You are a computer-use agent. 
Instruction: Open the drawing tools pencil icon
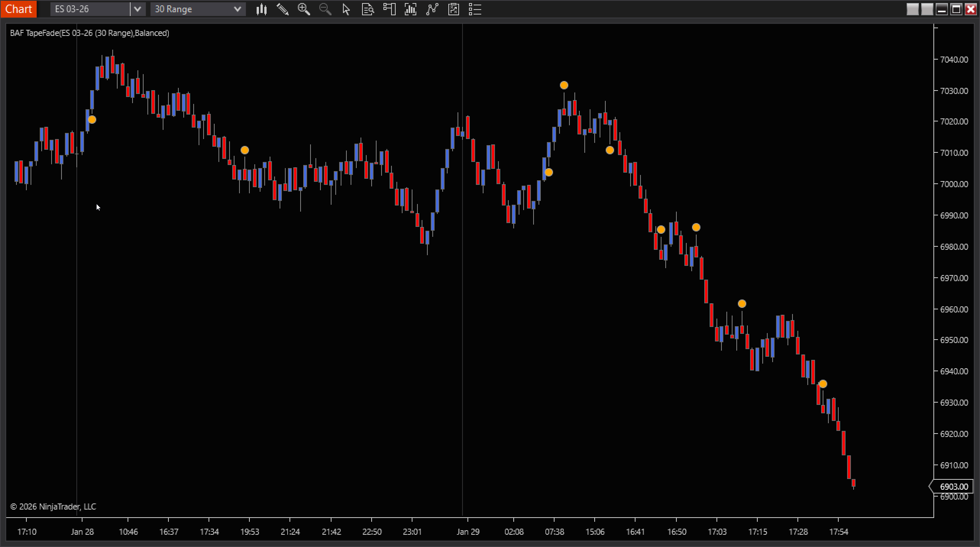pyautogui.click(x=283, y=9)
